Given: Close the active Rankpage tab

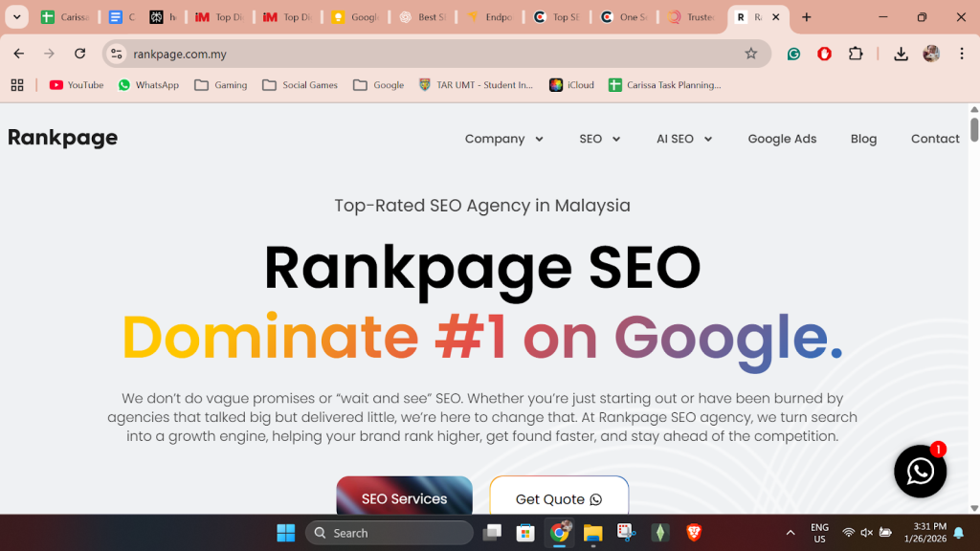Looking at the screenshot, I should pos(775,17).
